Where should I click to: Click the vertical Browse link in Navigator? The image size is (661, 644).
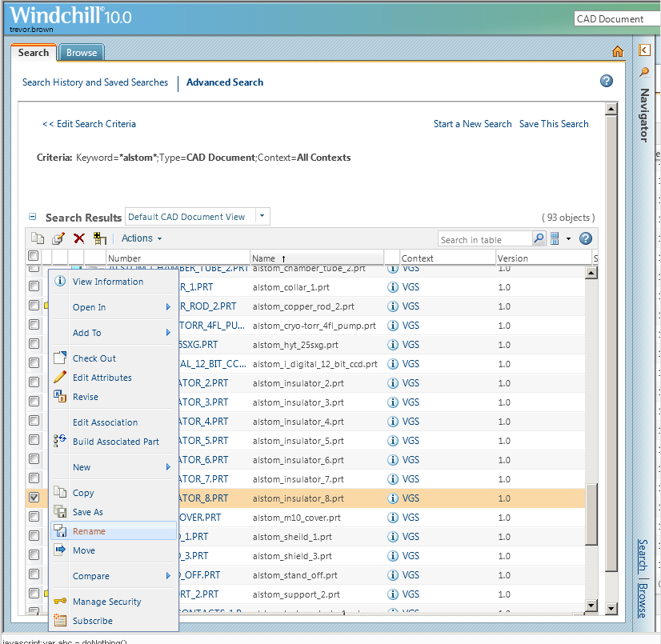coord(643,600)
